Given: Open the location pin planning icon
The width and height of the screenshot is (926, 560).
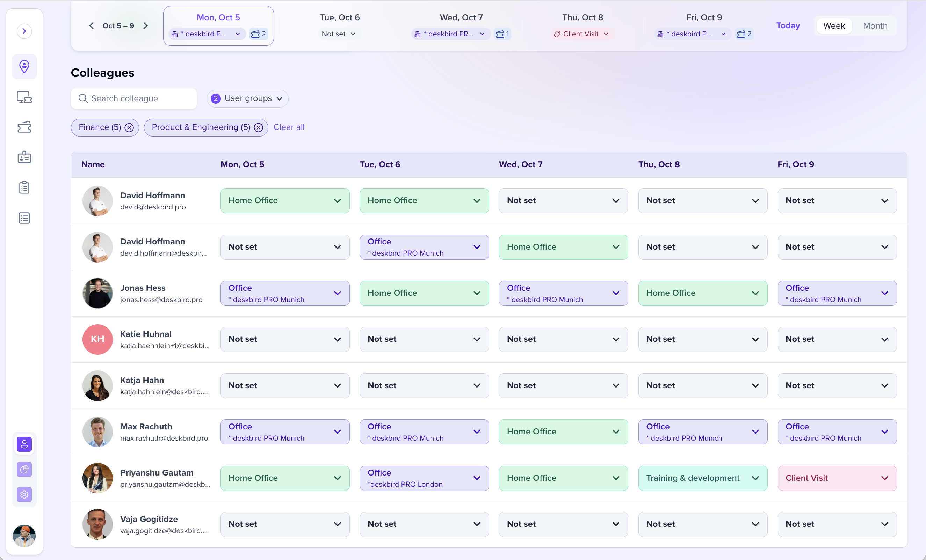Looking at the screenshot, I should click(x=24, y=66).
